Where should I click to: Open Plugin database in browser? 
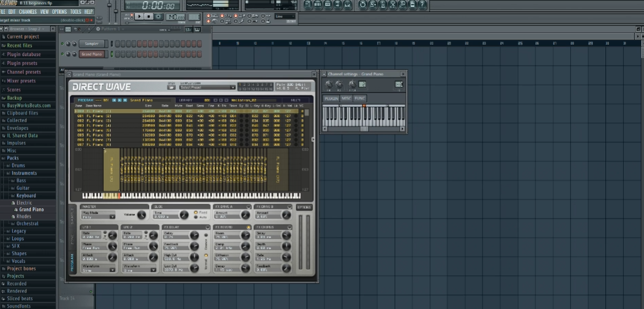point(24,54)
